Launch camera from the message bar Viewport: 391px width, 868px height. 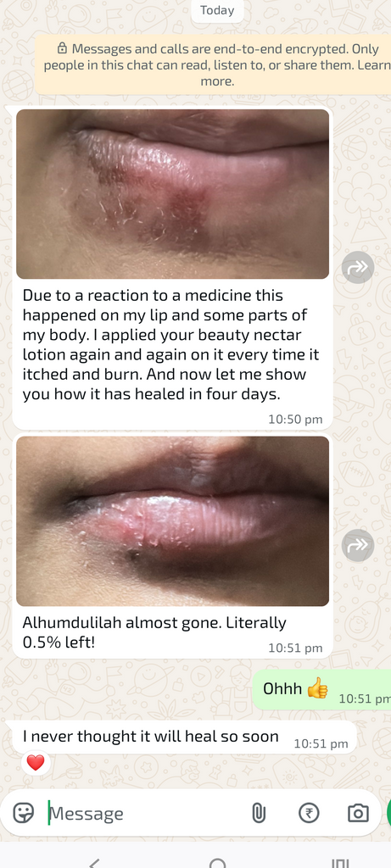pos(358,813)
